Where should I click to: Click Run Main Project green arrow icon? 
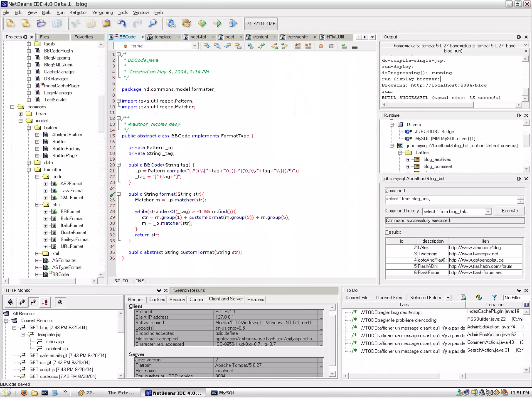[x=202, y=24]
